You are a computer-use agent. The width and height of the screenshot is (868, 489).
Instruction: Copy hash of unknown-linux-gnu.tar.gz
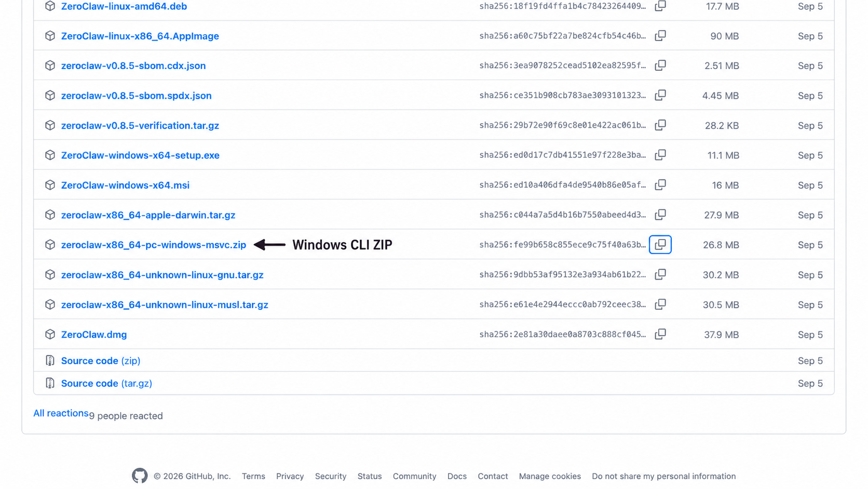pos(660,275)
